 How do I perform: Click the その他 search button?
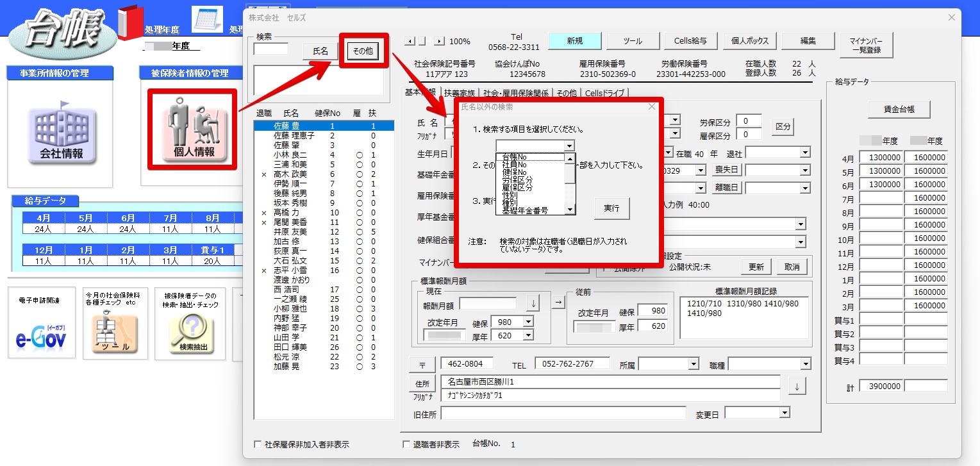[363, 51]
